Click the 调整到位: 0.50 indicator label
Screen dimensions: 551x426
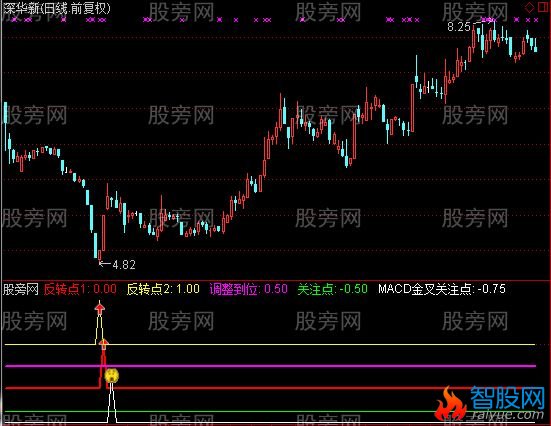[x=249, y=289]
